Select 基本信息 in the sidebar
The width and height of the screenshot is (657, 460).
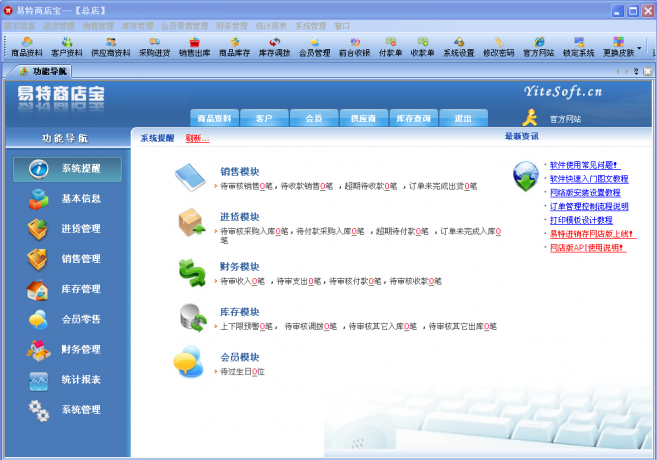[x=67, y=199]
